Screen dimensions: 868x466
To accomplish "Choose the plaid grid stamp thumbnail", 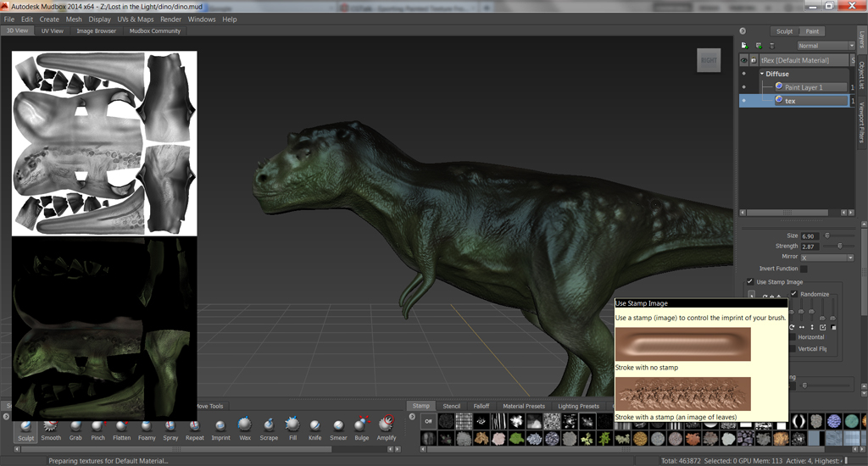I will (464, 421).
